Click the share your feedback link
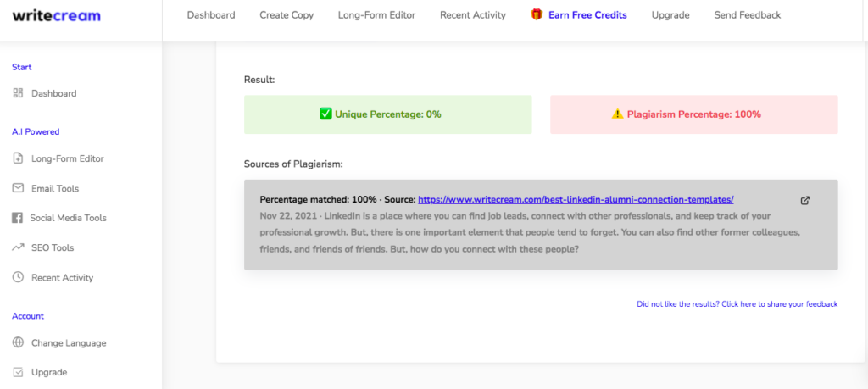868x389 pixels. (737, 303)
